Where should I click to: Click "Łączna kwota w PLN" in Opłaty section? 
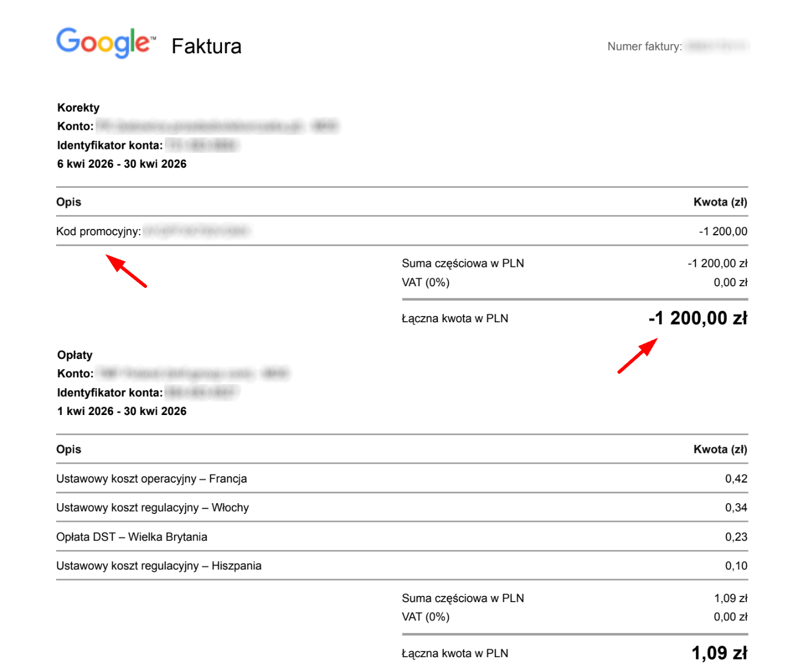point(455,653)
